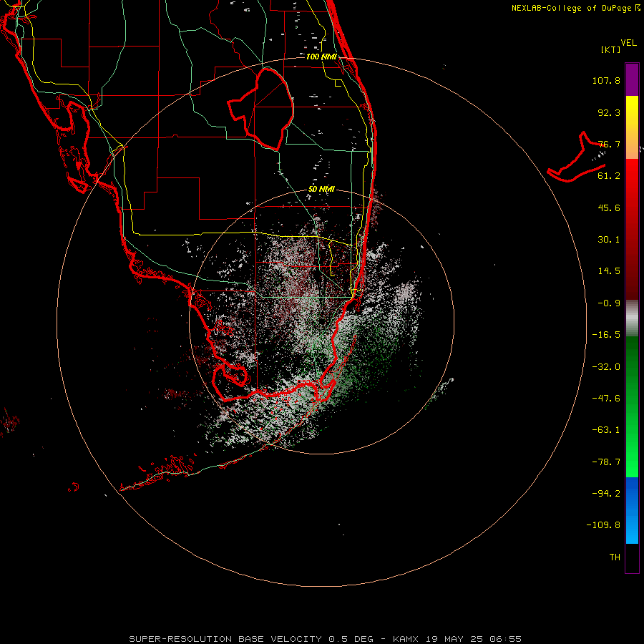Click the -32.0 scale label

(606, 367)
